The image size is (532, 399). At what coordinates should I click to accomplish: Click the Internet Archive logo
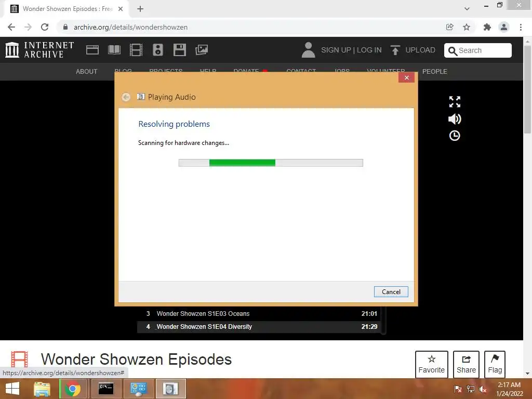[39, 50]
